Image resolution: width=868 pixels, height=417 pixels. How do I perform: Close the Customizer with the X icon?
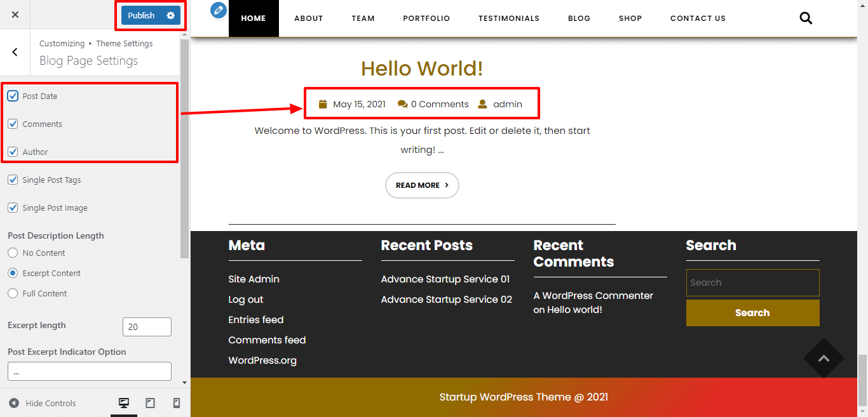(x=15, y=15)
